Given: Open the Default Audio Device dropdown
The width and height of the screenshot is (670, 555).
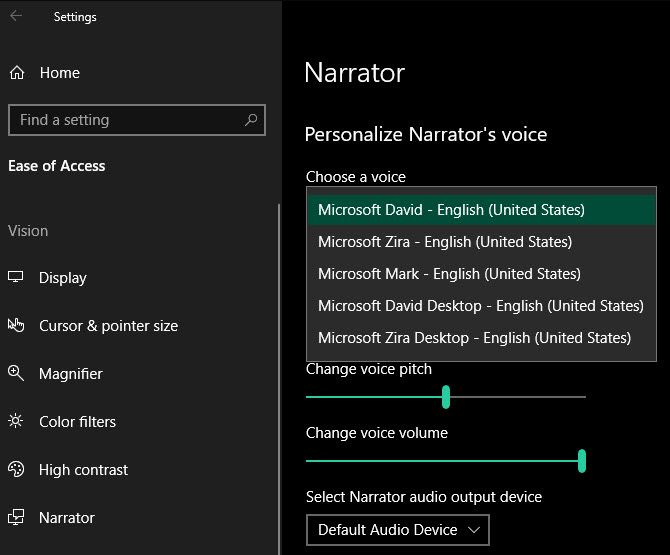Looking at the screenshot, I should tap(397, 530).
